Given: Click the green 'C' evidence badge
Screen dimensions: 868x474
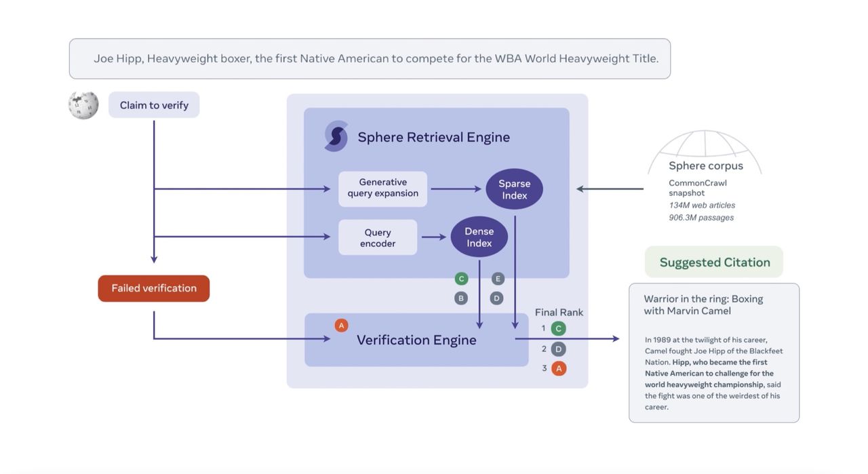Looking at the screenshot, I should click(461, 278).
